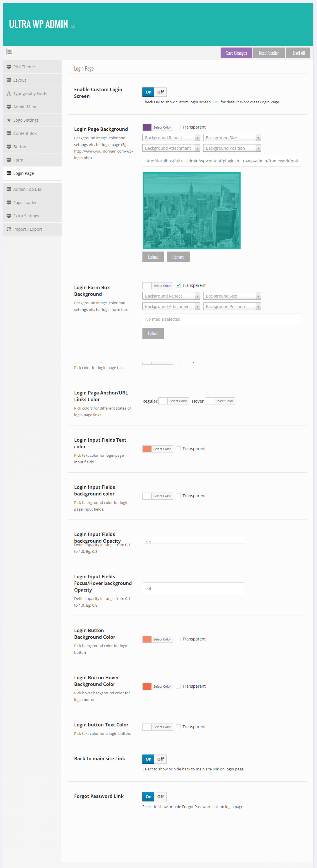The width and height of the screenshot is (317, 868).
Task: Open the purple Login Page Background color swatch
Action: pos(147,127)
